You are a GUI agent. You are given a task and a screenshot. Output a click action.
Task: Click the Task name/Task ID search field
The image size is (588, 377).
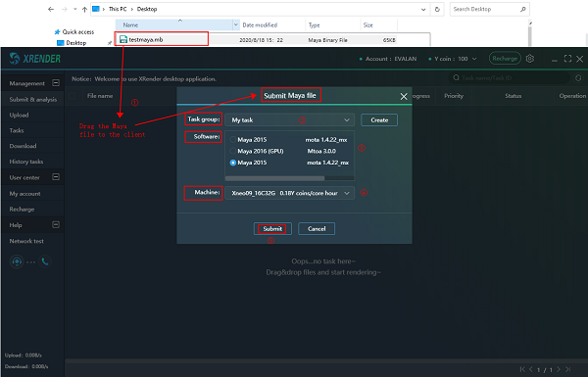coord(510,78)
